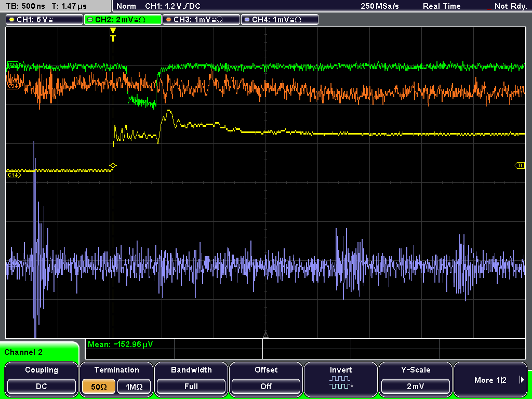Click the trigger point diamond on CH1 trace
The height and width of the screenshot is (399, 532).
[x=113, y=166]
